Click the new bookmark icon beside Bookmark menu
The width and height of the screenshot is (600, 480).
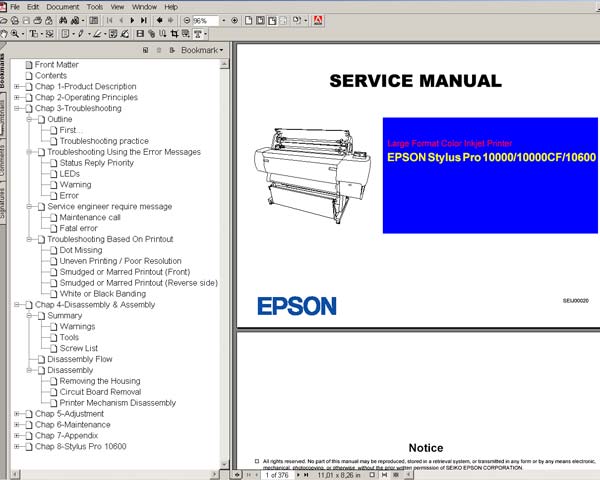[x=145, y=50]
